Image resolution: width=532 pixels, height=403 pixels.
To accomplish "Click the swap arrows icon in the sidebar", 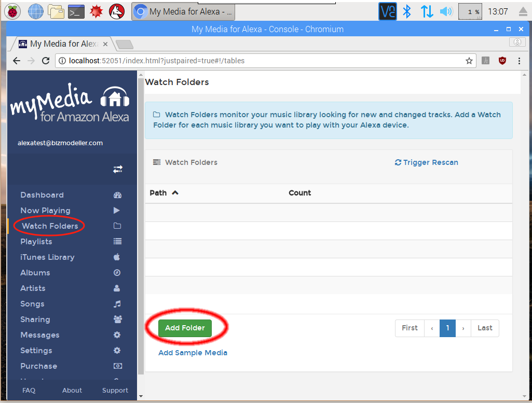I will coord(118,169).
